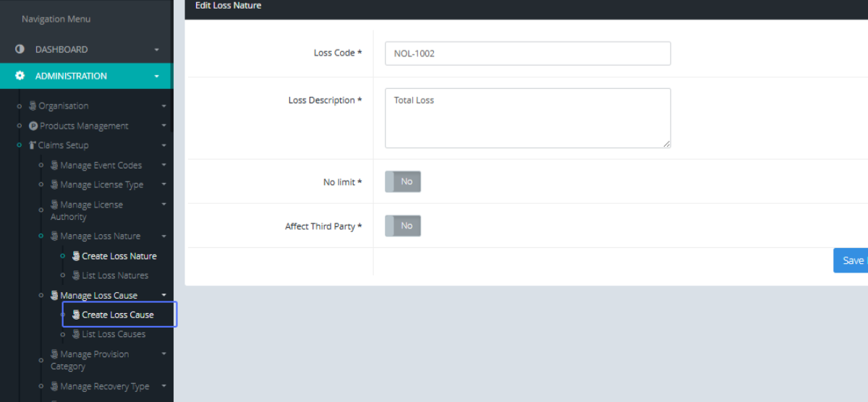Expand the Manage License Type arrow
This screenshot has width=868, height=402.
tap(164, 185)
